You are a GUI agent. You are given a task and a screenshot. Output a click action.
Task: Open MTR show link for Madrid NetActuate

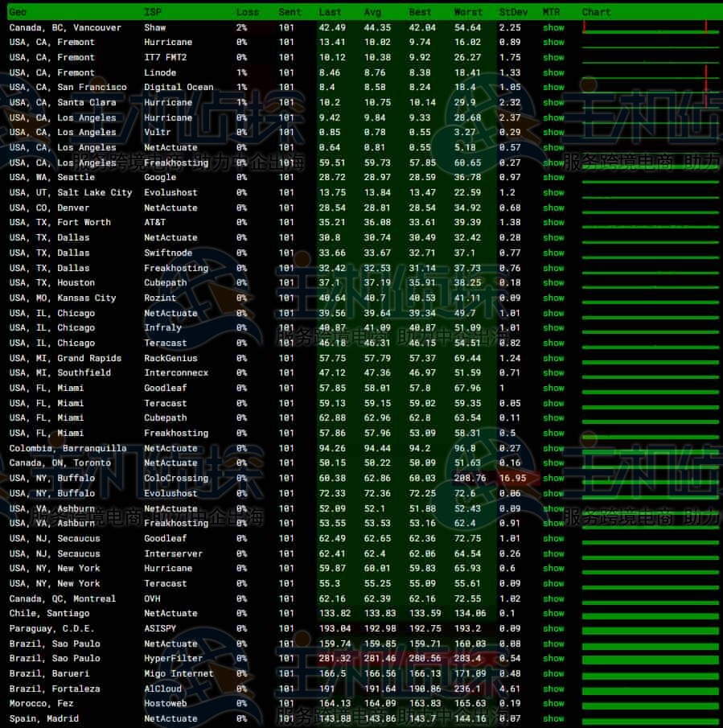click(553, 719)
